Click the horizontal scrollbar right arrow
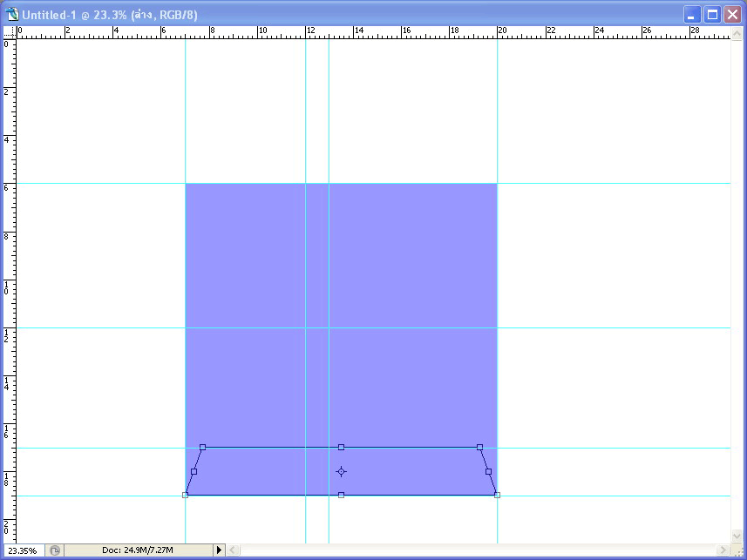This screenshot has height=560, width=747. [723, 550]
